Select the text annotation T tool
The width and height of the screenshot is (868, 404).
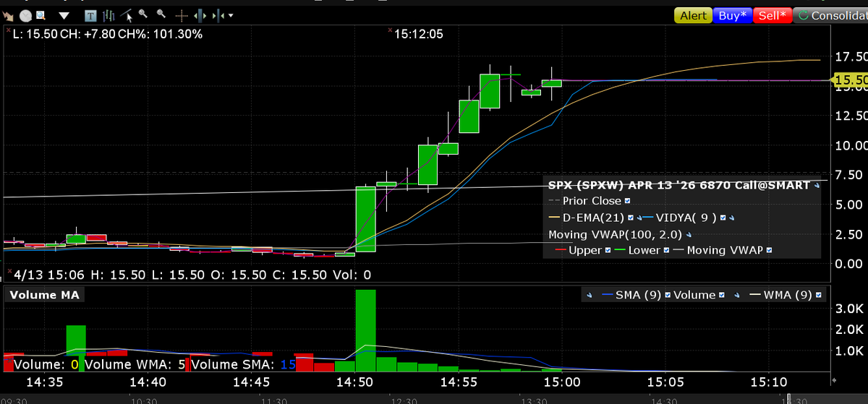pos(90,16)
